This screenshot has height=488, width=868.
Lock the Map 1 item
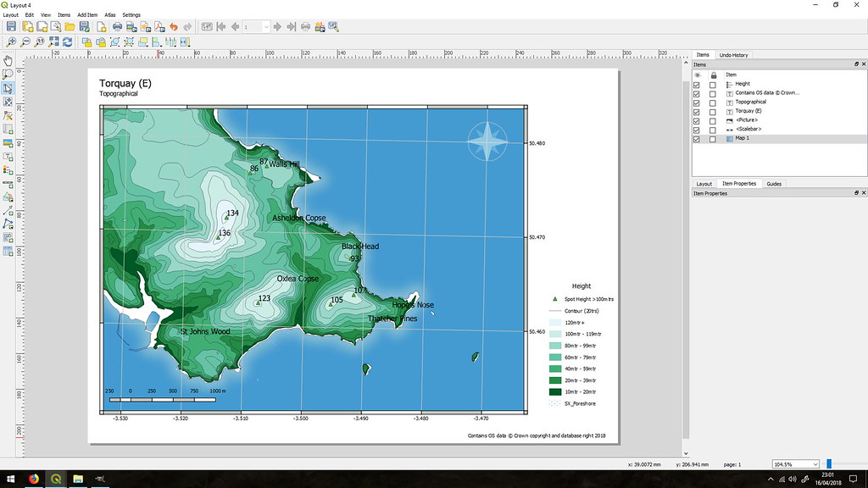click(713, 140)
